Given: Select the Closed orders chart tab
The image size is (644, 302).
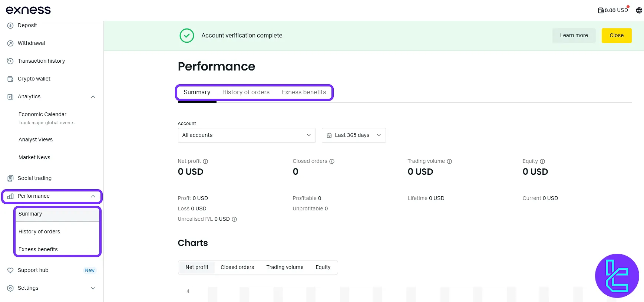Looking at the screenshot, I should [x=237, y=267].
